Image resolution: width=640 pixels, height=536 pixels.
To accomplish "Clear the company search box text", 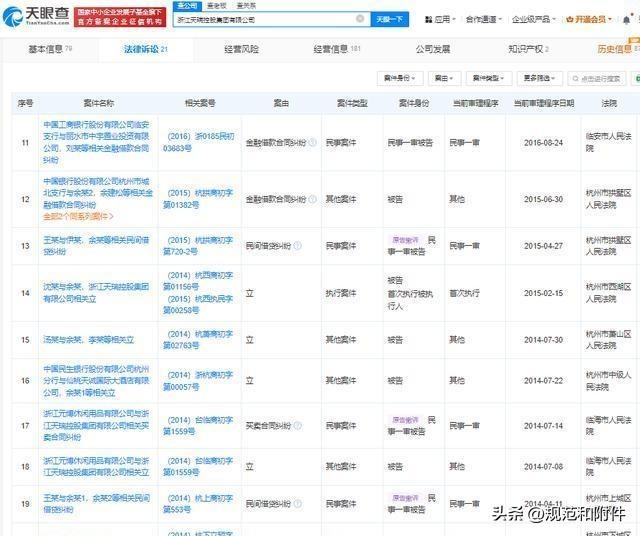I will click(360, 19).
